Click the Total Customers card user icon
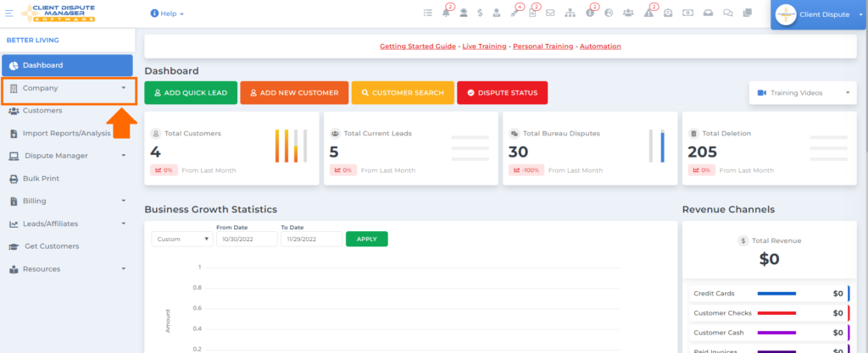The image size is (868, 353). [156, 133]
